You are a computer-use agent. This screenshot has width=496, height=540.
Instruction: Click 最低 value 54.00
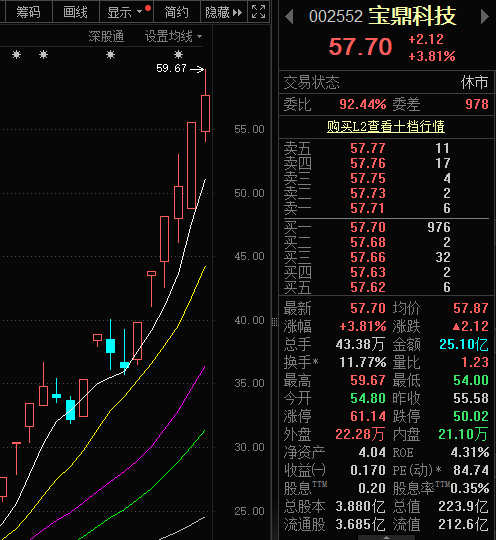[471, 380]
